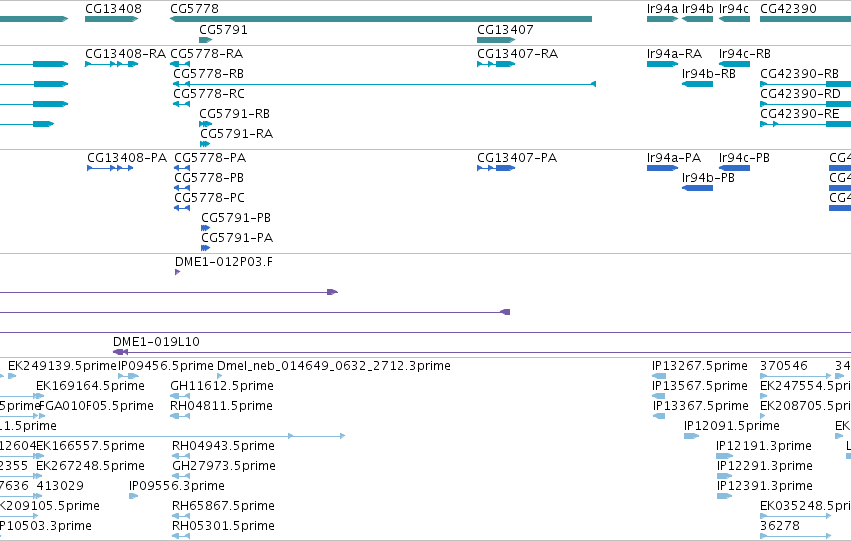Select the RH65867.5prime EST glyph
This screenshot has width=851, height=541.
[x=181, y=516]
